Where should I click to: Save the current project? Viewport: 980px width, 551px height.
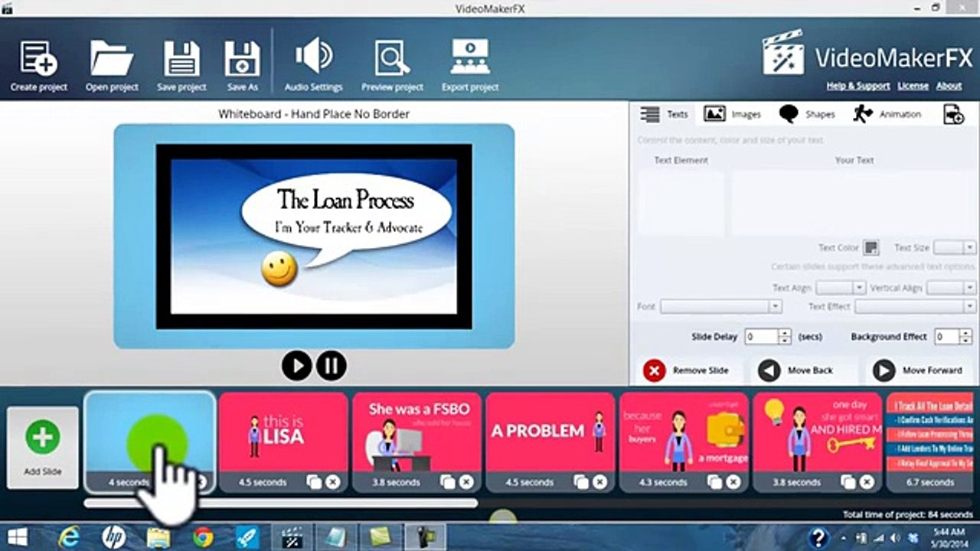pos(181,67)
